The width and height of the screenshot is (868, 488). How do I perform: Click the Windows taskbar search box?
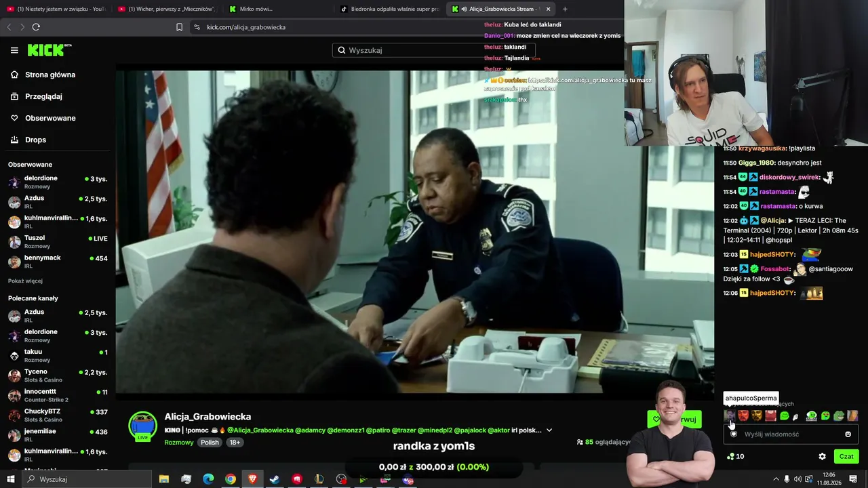pyautogui.click(x=87, y=479)
